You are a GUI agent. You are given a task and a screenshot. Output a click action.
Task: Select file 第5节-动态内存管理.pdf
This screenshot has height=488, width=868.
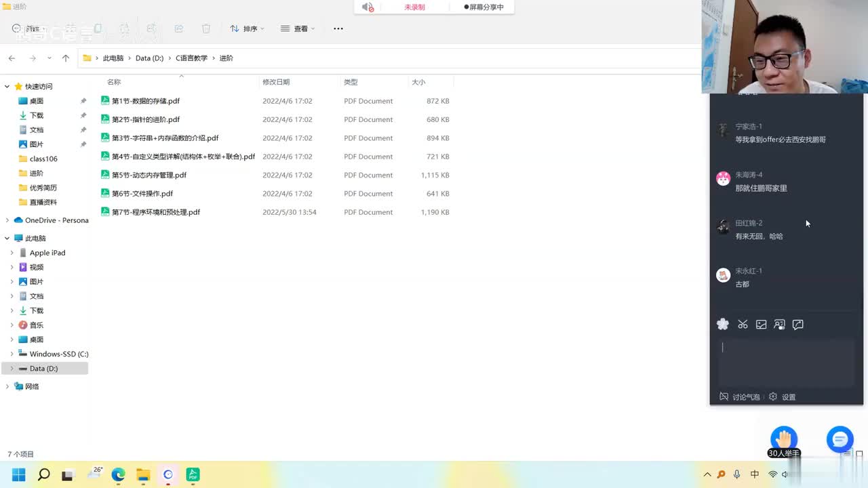pyautogui.click(x=149, y=175)
